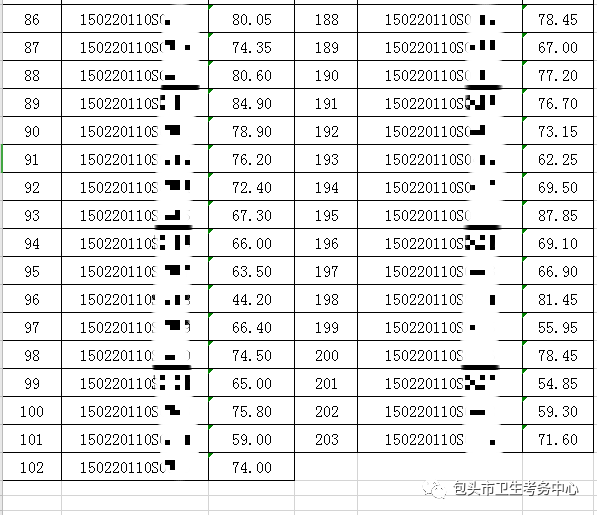Click the ID cell in row 102
This screenshot has width=597, height=515.
click(135, 467)
